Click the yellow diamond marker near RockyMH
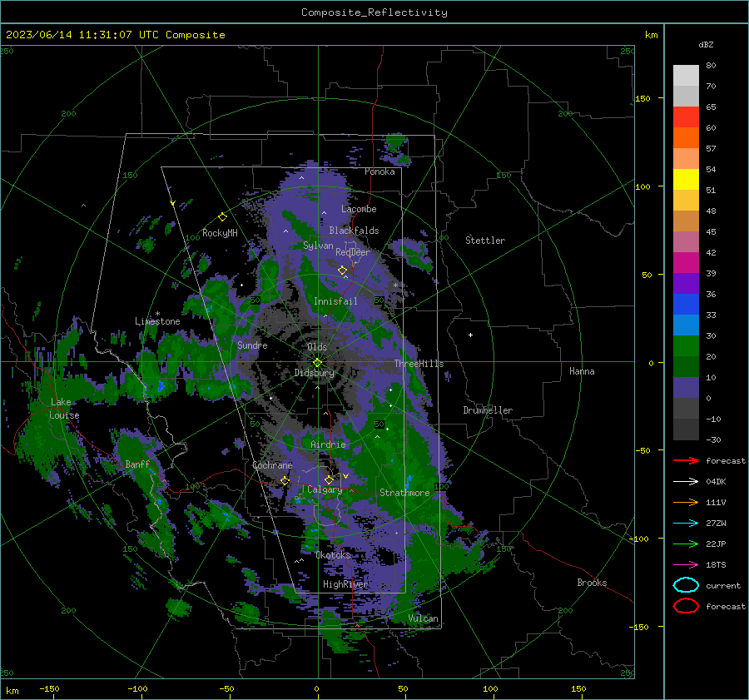 pos(222,217)
